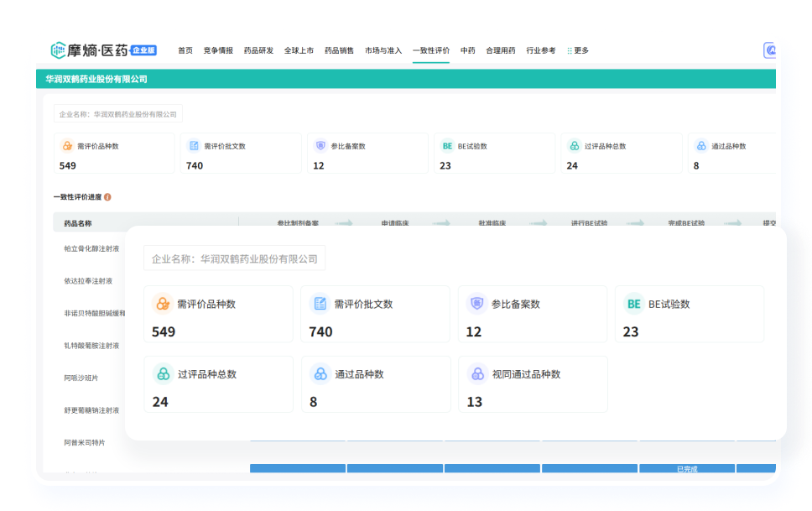Viewport: 812px width, 511px height.
Task: Open the 帕立骨化醇注射液 drug row
Action: pos(91,248)
